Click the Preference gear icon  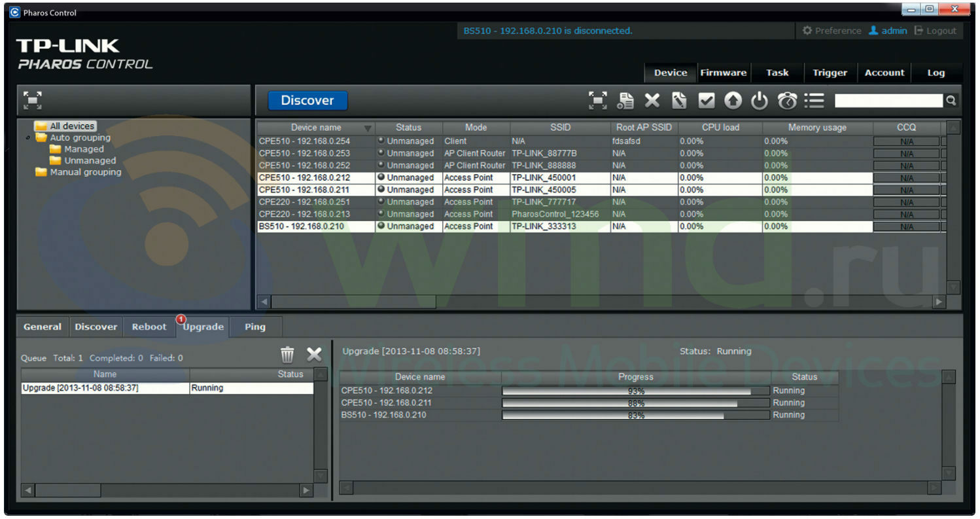(x=807, y=31)
